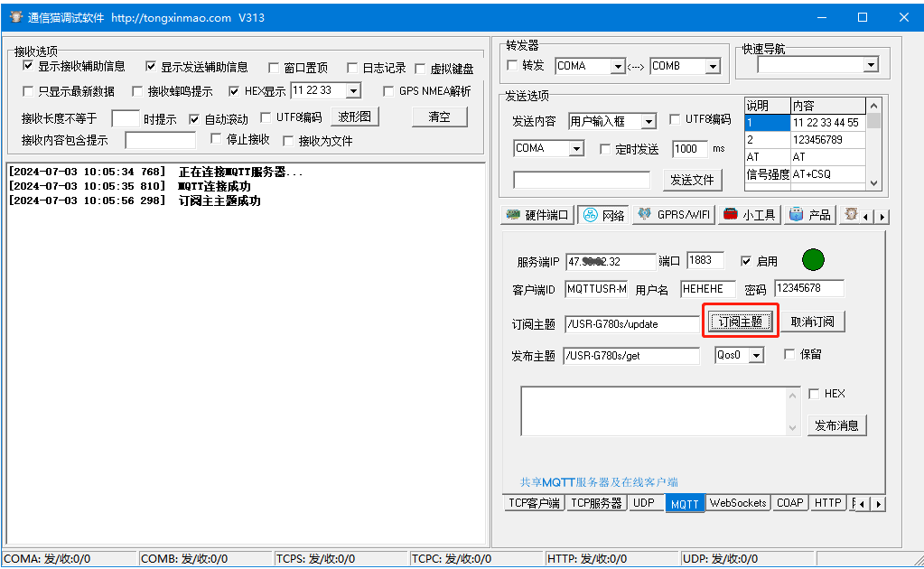
Task: Check the 保留 retain option
Action: click(x=789, y=354)
